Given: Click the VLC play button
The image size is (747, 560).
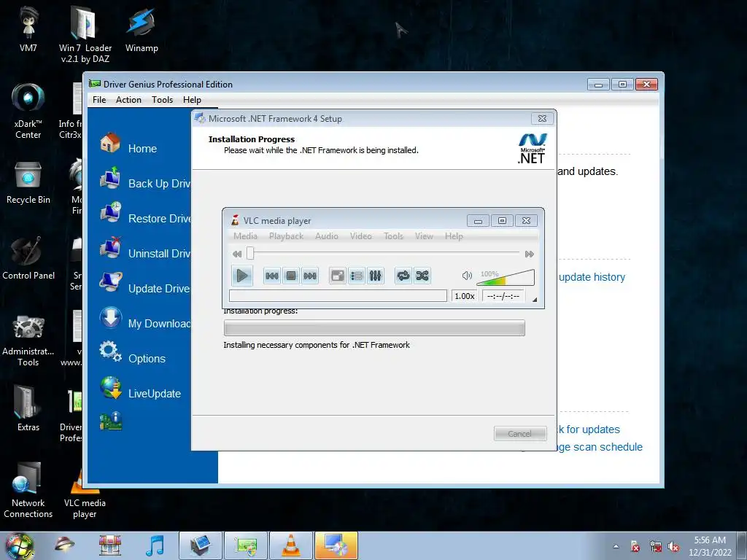Looking at the screenshot, I should (x=242, y=275).
